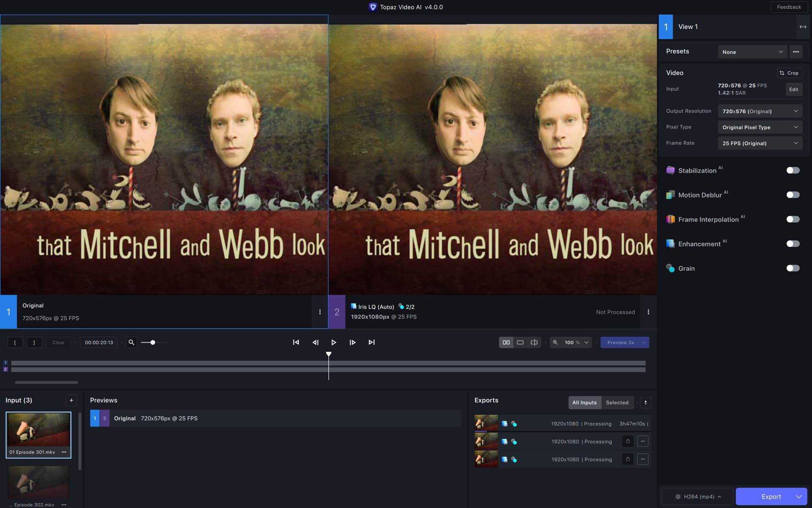This screenshot has height=508, width=812.
Task: Turn on the Grain toggle
Action: click(793, 268)
